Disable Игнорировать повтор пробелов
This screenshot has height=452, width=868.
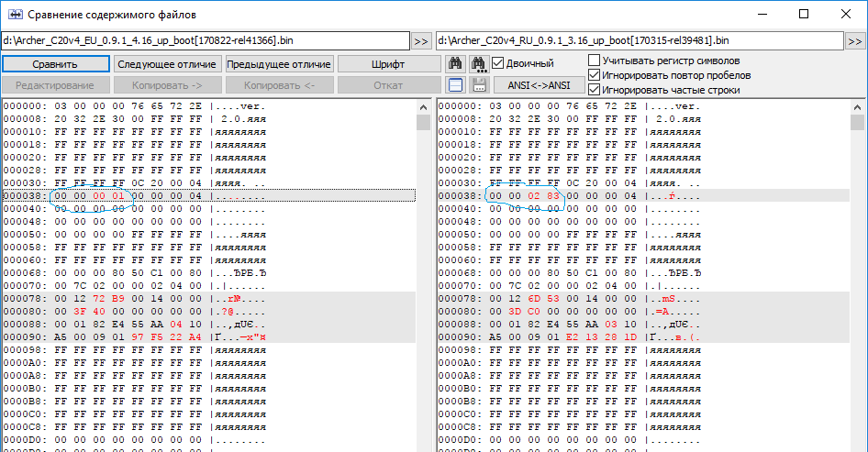coord(594,74)
